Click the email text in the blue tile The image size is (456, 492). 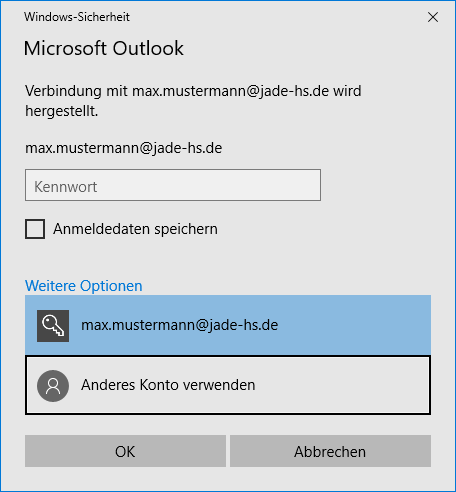(180, 325)
